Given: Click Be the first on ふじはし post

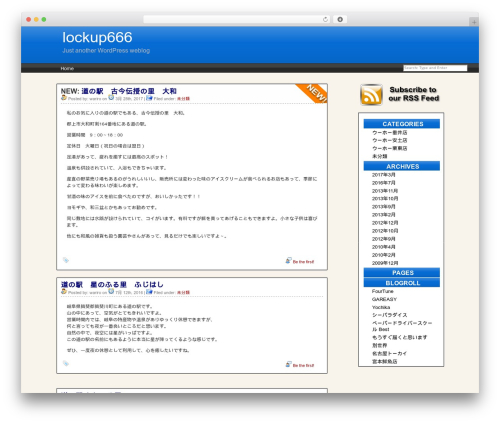Looking at the screenshot, I should tap(303, 366).
